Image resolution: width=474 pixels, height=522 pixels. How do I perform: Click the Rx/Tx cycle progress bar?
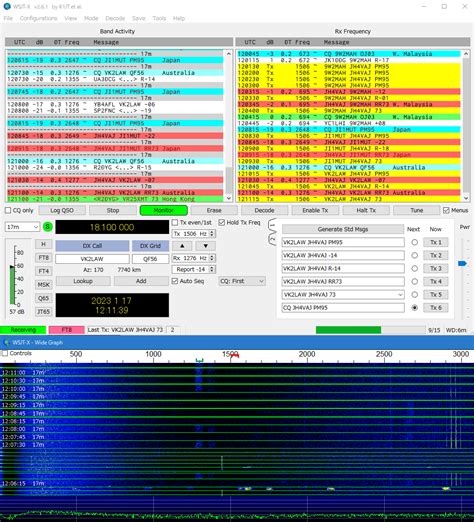(x=370, y=330)
